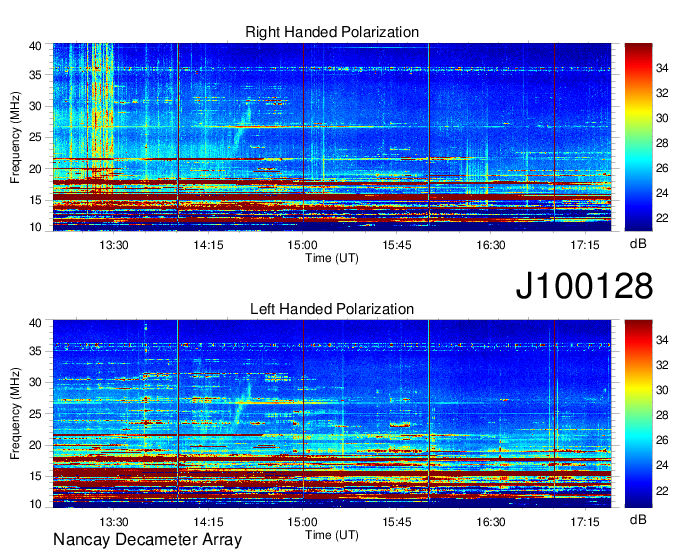This screenshot has height=552, width=680.
Task: Click the 14:15 time tick under left-handed plot
Action: click(208, 522)
